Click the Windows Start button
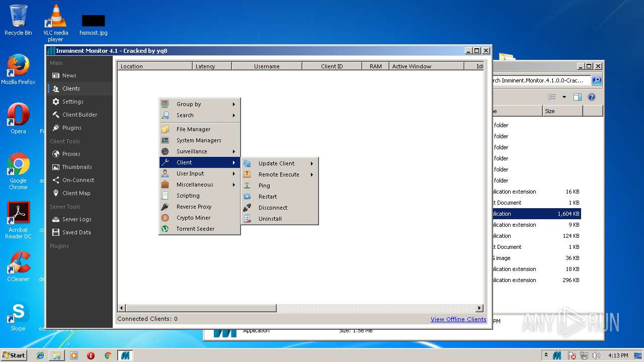The height and width of the screenshot is (362, 644). point(14,355)
